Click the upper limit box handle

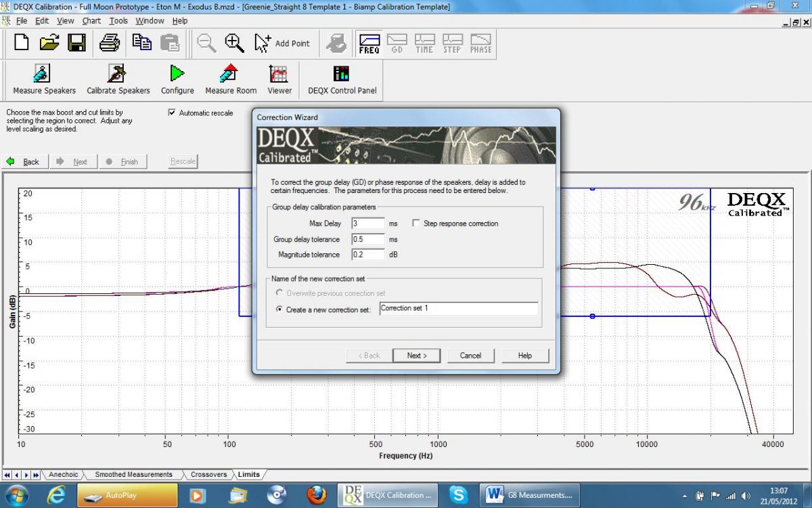point(592,188)
